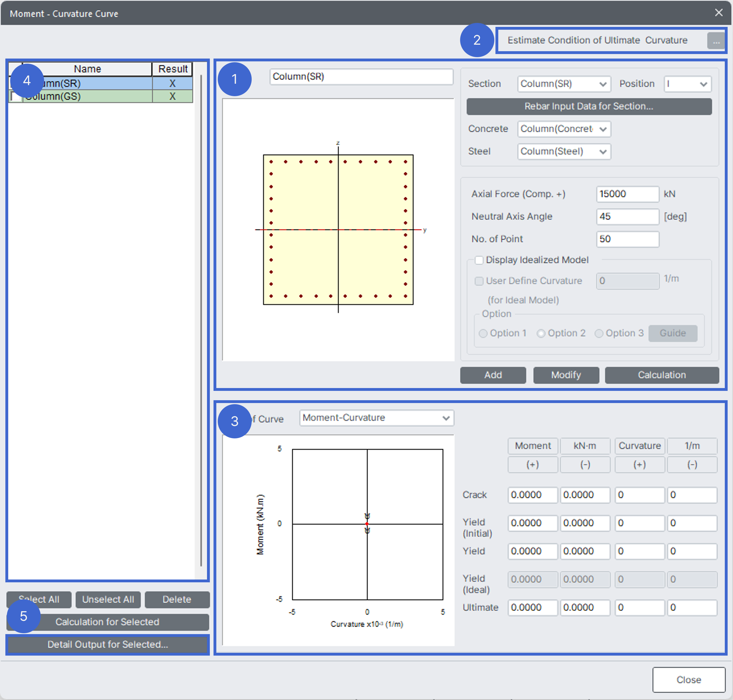
Task: Open Estimate Condition ellipsis button
Action: (715, 41)
